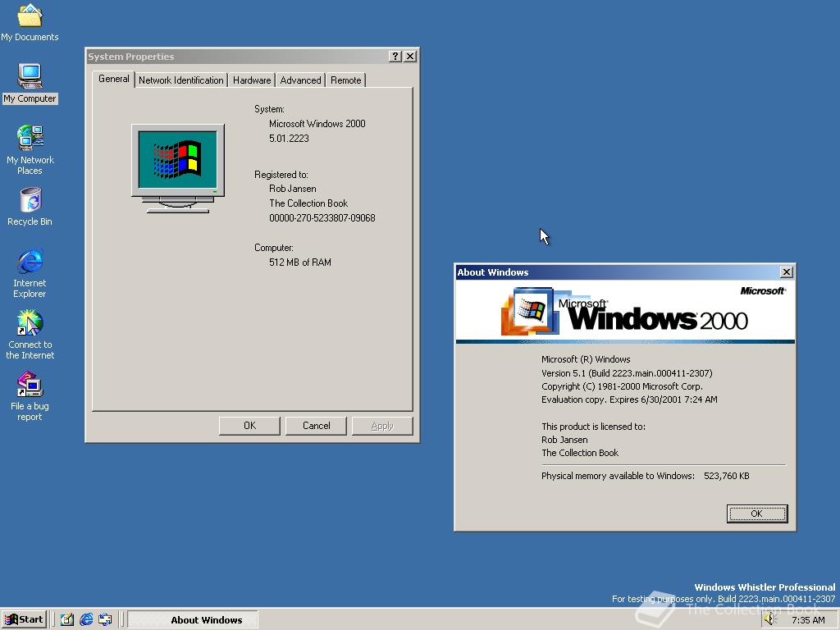Close the About Windows dialog
The width and height of the screenshot is (840, 630).
pyautogui.click(x=787, y=272)
